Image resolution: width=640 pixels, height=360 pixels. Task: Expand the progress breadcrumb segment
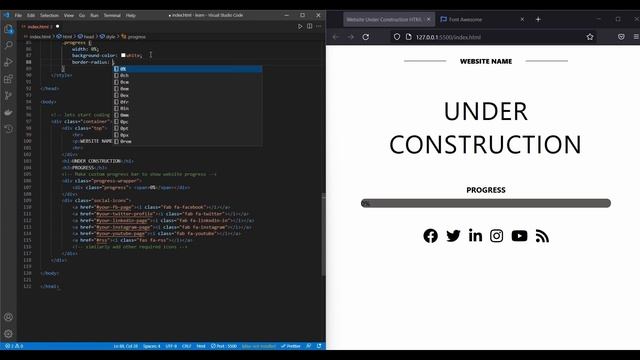pyautogui.click(x=133, y=37)
